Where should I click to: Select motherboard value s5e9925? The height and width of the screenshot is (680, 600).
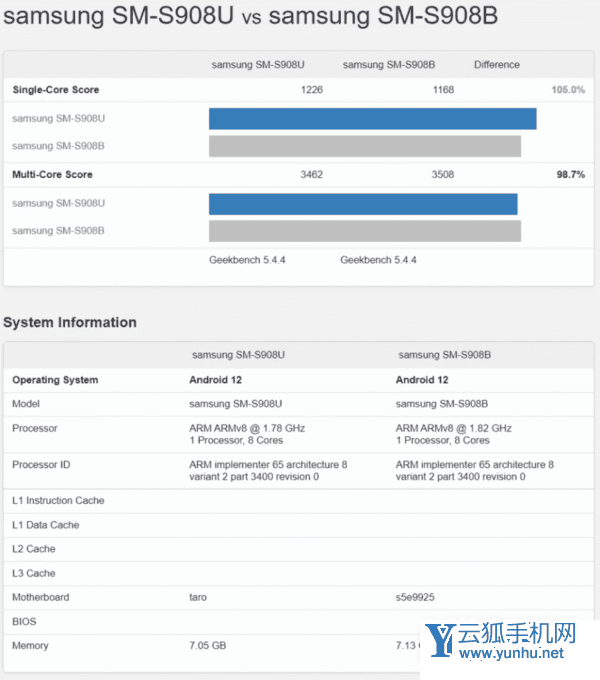pos(415,597)
